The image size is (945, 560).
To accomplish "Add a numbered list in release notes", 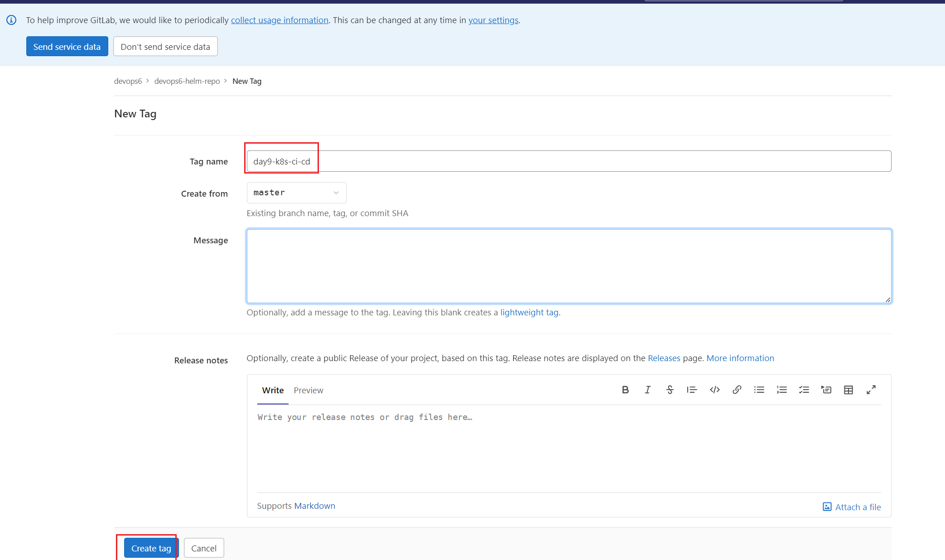I will (781, 390).
